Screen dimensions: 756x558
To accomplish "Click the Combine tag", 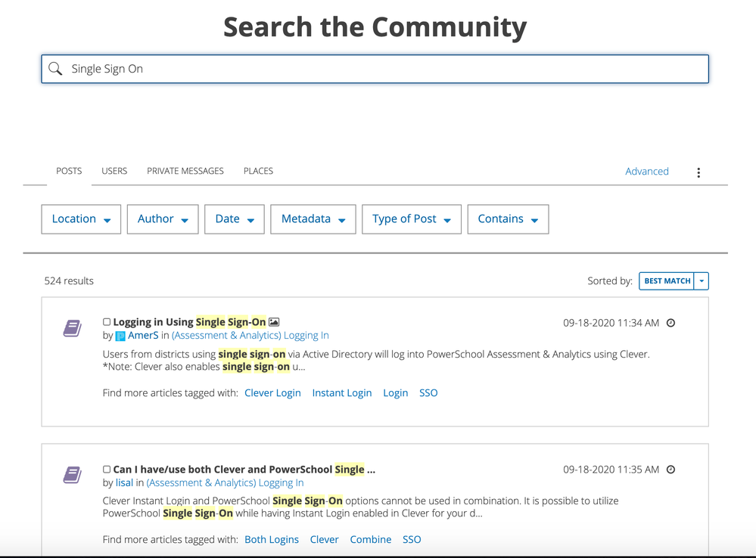I will click(x=370, y=540).
